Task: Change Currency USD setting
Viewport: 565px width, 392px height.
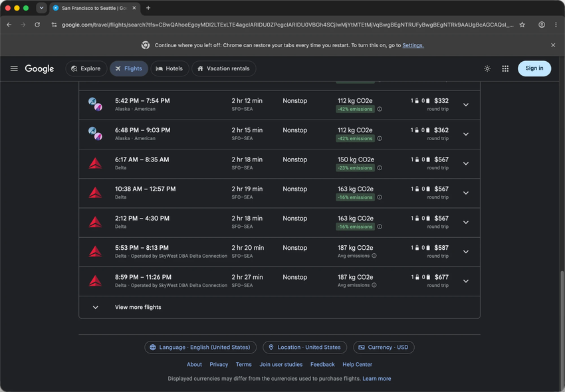Action: pos(384,347)
